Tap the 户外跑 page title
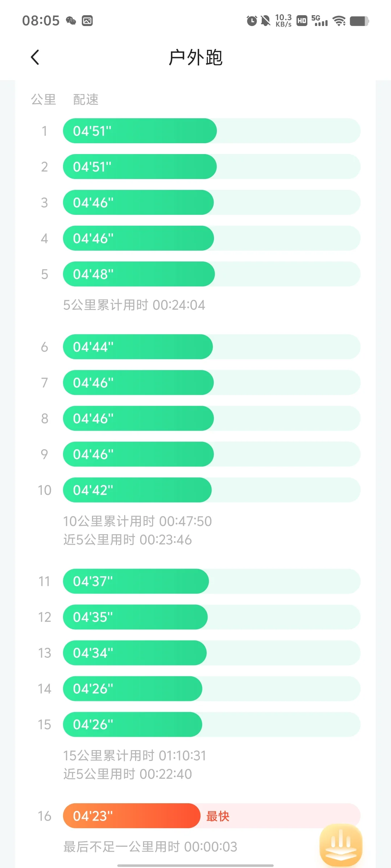391x868 pixels. [195, 57]
